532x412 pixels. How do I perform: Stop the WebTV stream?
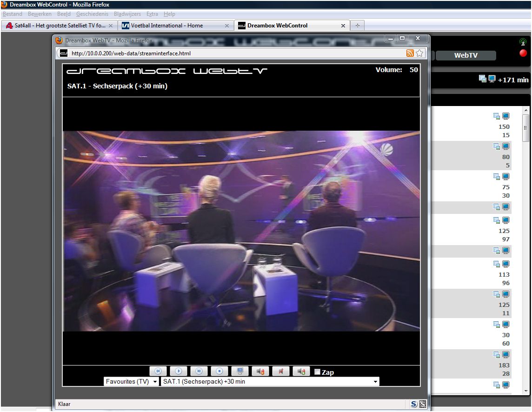click(219, 371)
